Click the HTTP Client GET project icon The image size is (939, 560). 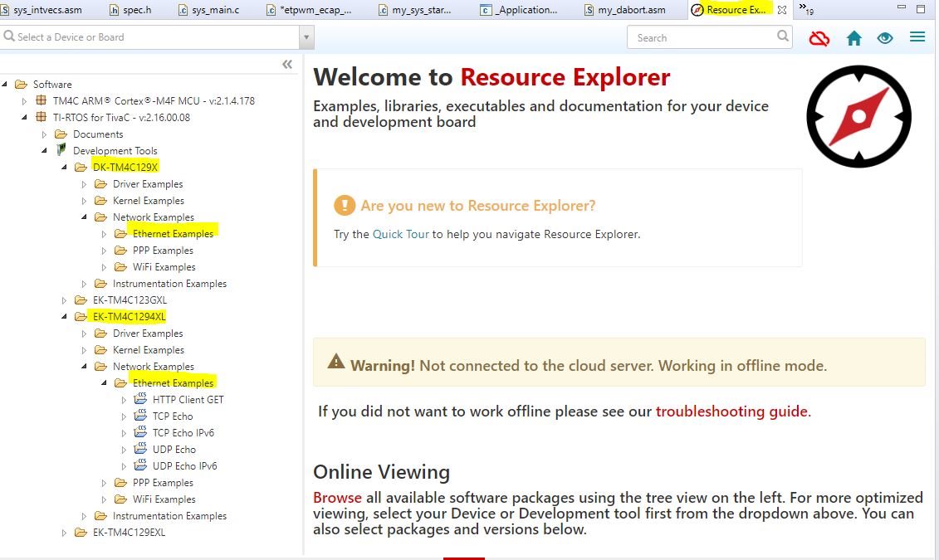[140, 398]
